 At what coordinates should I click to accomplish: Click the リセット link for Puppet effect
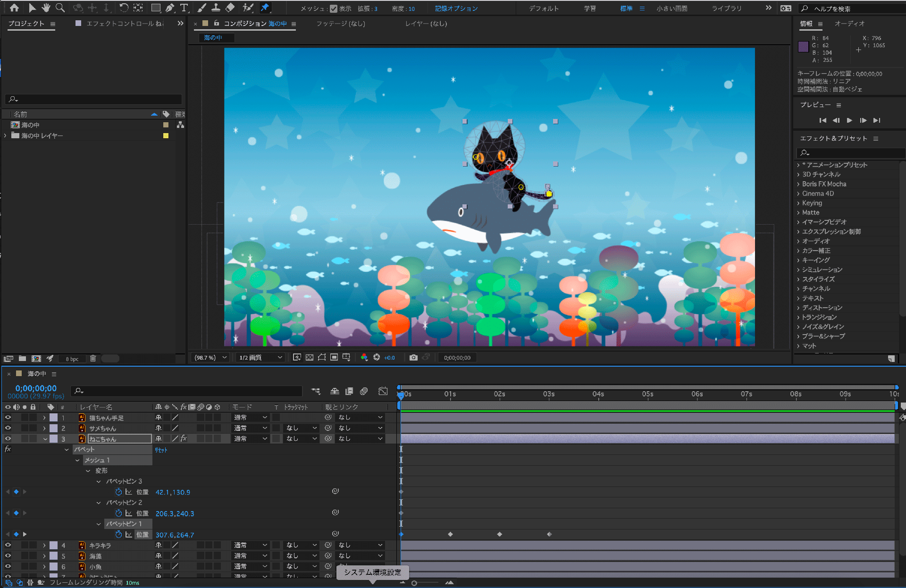click(161, 450)
